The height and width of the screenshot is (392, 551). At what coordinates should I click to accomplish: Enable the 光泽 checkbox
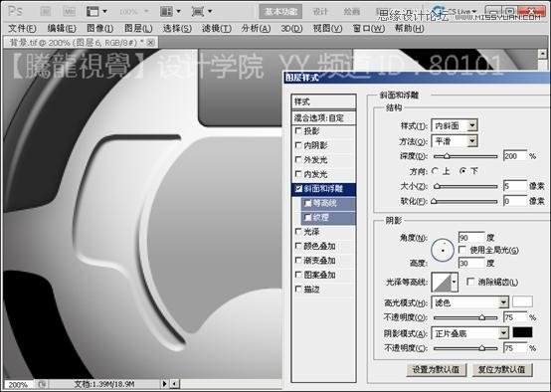[x=298, y=232]
